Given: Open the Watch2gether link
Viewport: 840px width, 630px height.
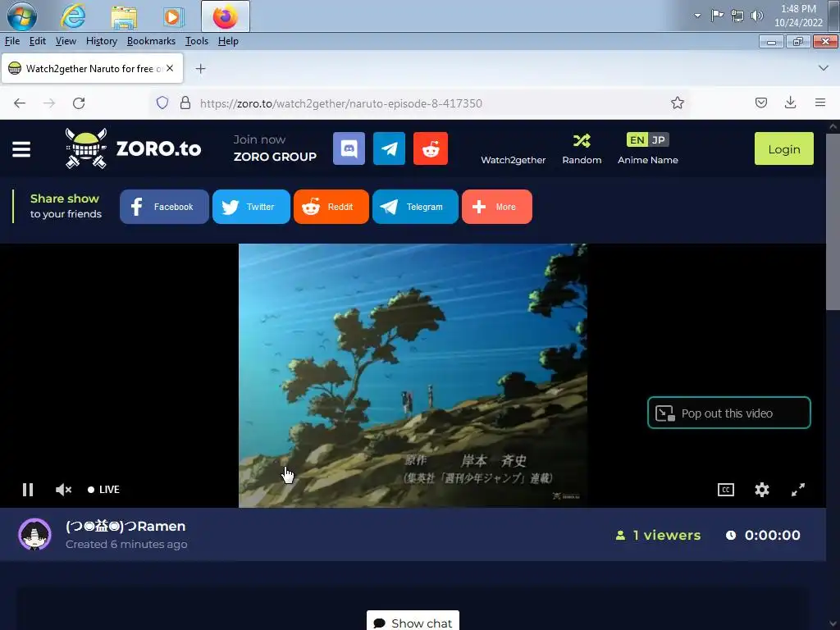Looking at the screenshot, I should tap(514, 160).
